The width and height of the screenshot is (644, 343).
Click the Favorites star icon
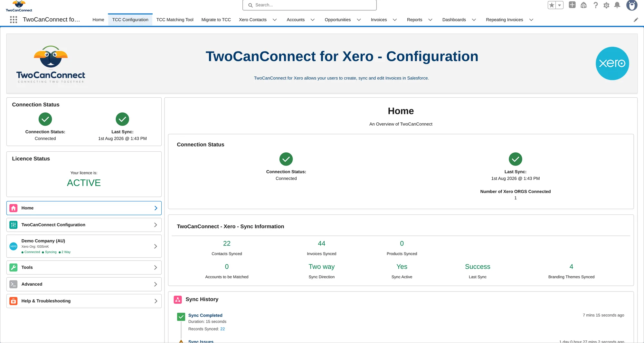click(x=552, y=5)
